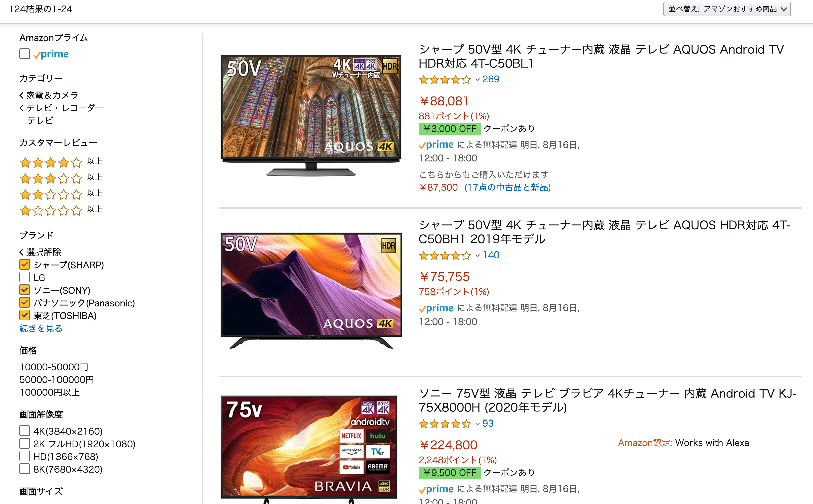Click star rating of Sony 75V Bravia
This screenshot has height=504, width=813.
point(445,424)
